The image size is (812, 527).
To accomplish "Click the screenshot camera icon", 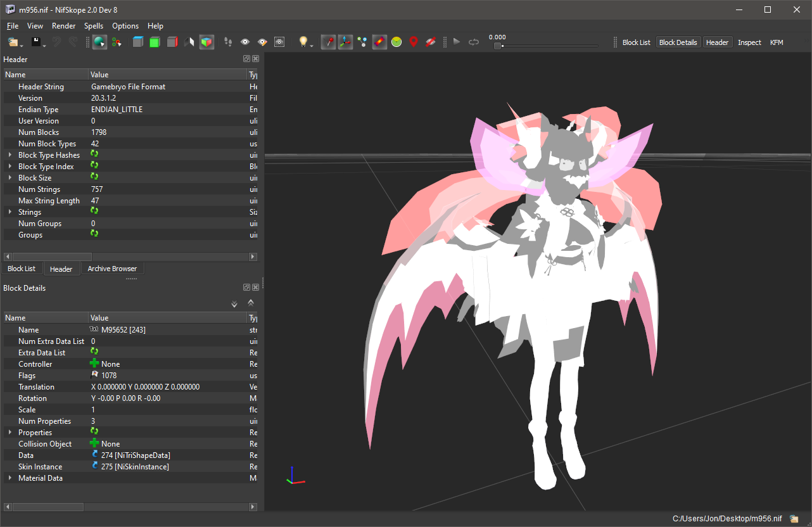I will (x=279, y=42).
